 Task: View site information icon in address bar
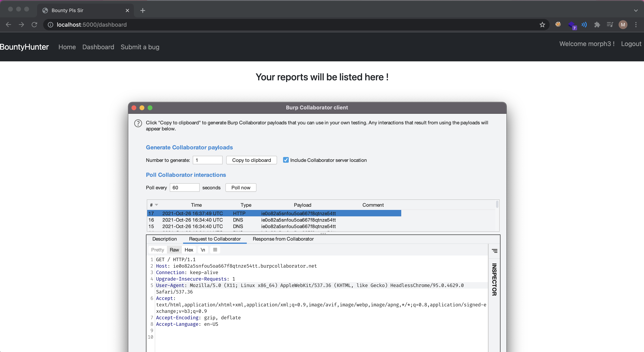(50, 24)
